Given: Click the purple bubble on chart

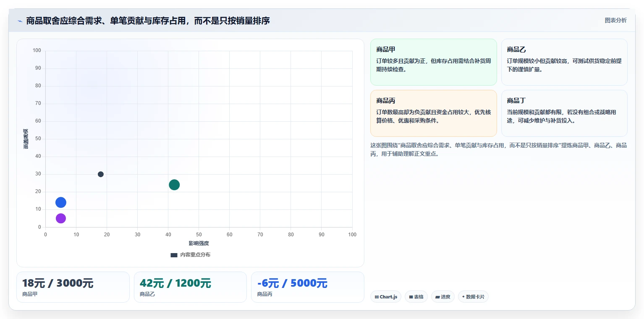Looking at the screenshot, I should 61,218.
